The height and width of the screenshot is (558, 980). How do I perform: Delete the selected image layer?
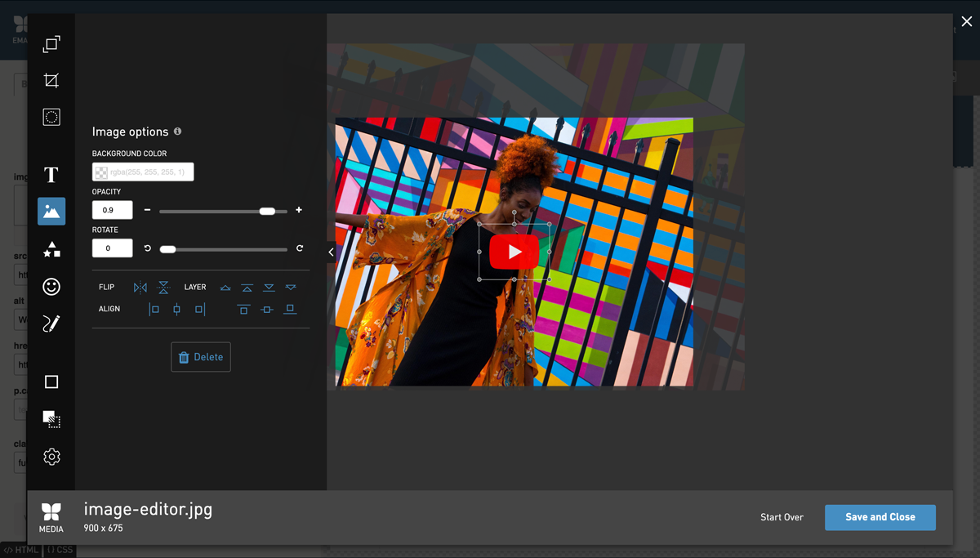tap(201, 357)
